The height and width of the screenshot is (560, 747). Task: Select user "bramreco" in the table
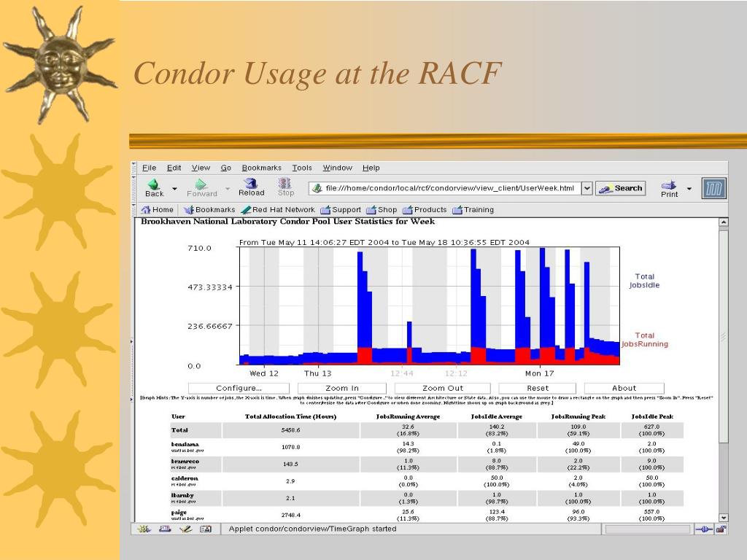tap(185, 462)
